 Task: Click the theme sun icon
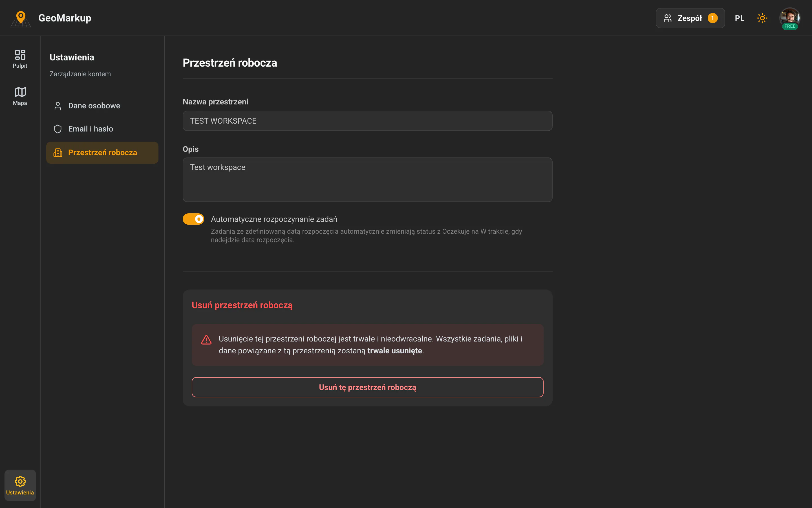762,18
